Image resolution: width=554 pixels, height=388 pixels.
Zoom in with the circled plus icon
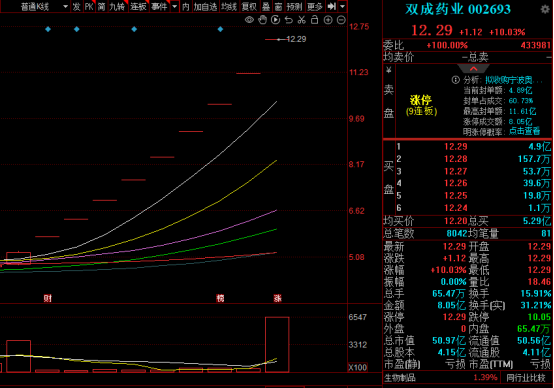pyautogui.click(x=328, y=20)
